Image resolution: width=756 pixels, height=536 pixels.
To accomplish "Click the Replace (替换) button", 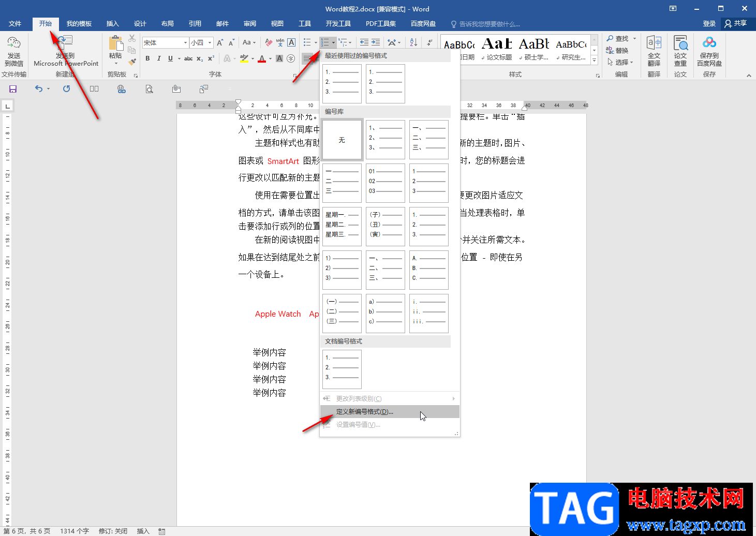I will coord(617,50).
